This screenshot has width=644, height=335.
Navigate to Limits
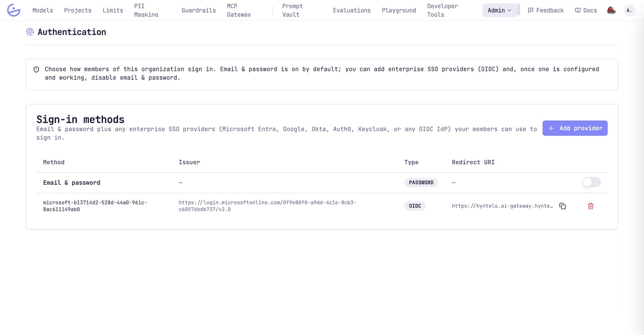coord(113,10)
